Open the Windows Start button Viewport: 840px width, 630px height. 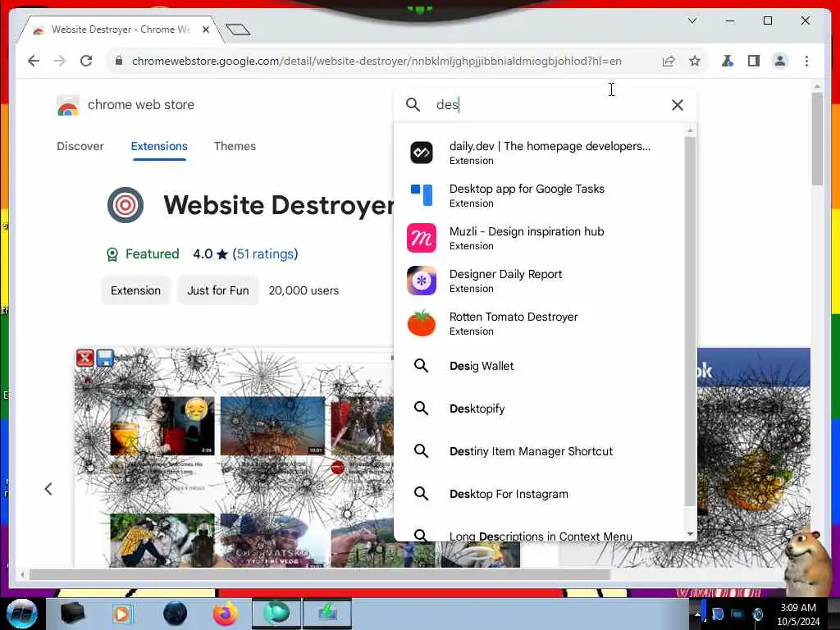[x=22, y=614]
